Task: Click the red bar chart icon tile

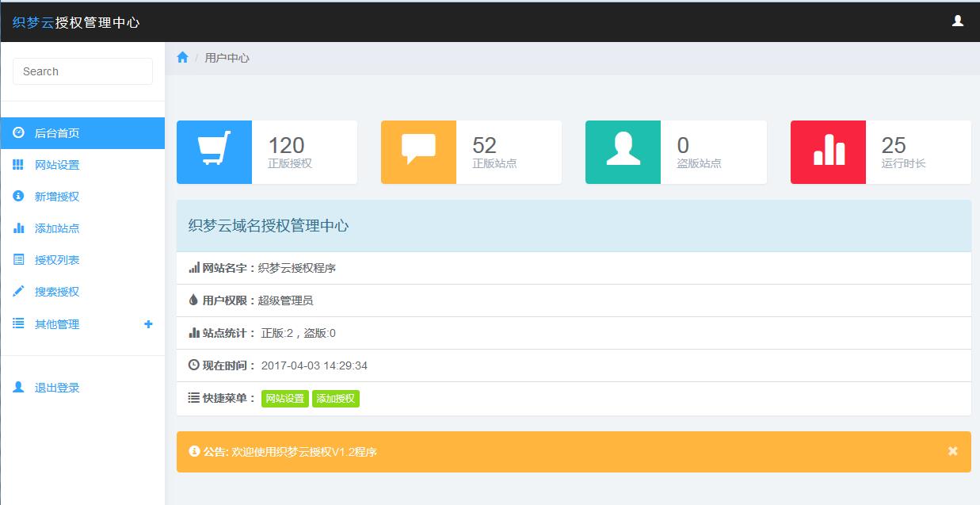Action: pyautogui.click(x=828, y=152)
